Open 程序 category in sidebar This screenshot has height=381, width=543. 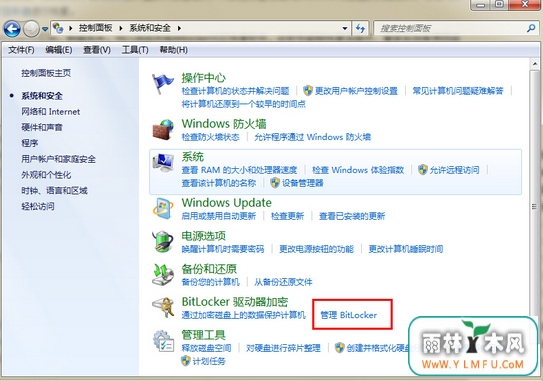[30, 143]
